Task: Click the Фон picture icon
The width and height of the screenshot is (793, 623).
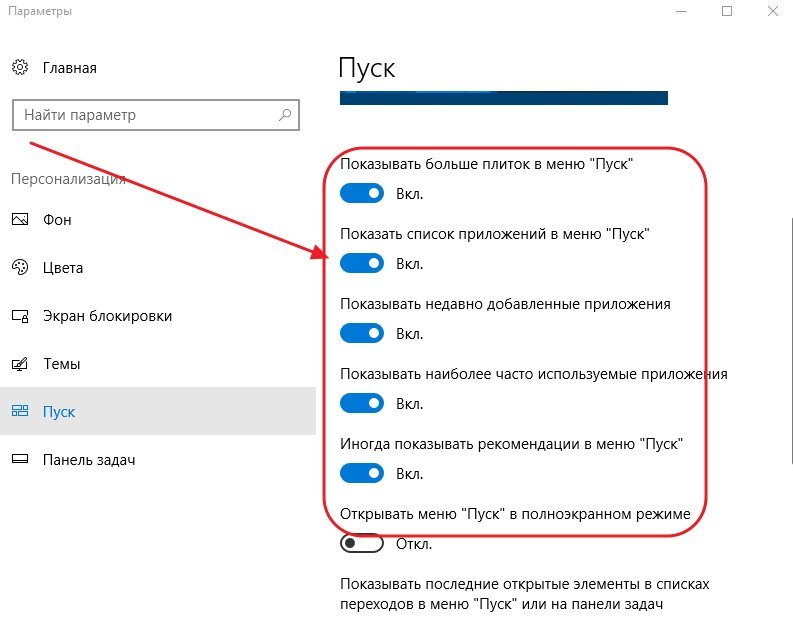Action: [x=20, y=219]
